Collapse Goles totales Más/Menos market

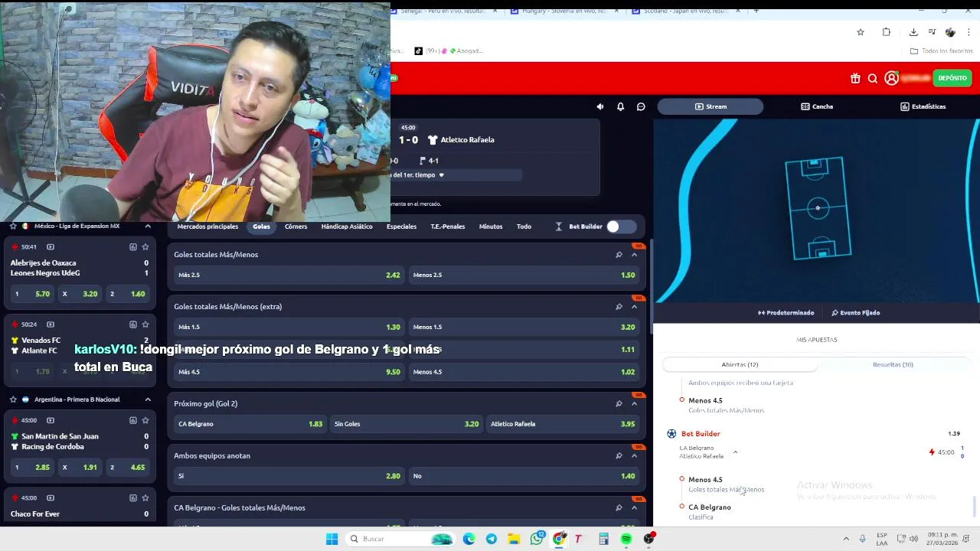tap(634, 255)
